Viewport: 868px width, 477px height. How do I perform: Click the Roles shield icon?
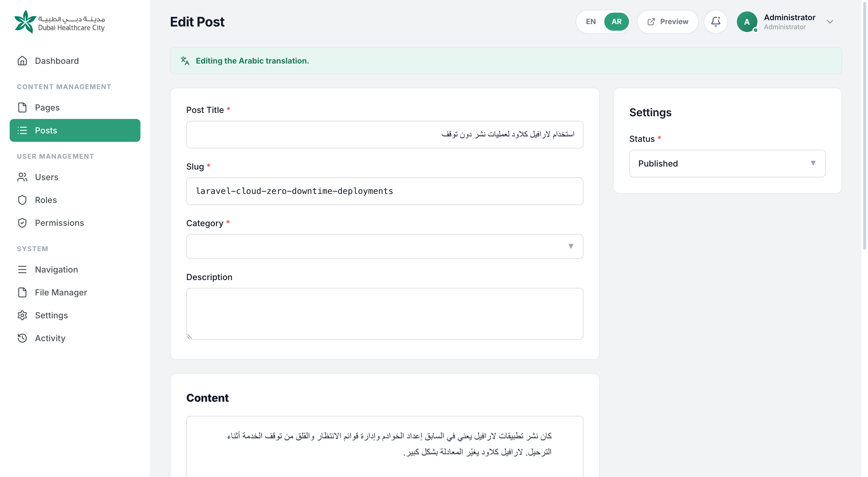tap(22, 200)
